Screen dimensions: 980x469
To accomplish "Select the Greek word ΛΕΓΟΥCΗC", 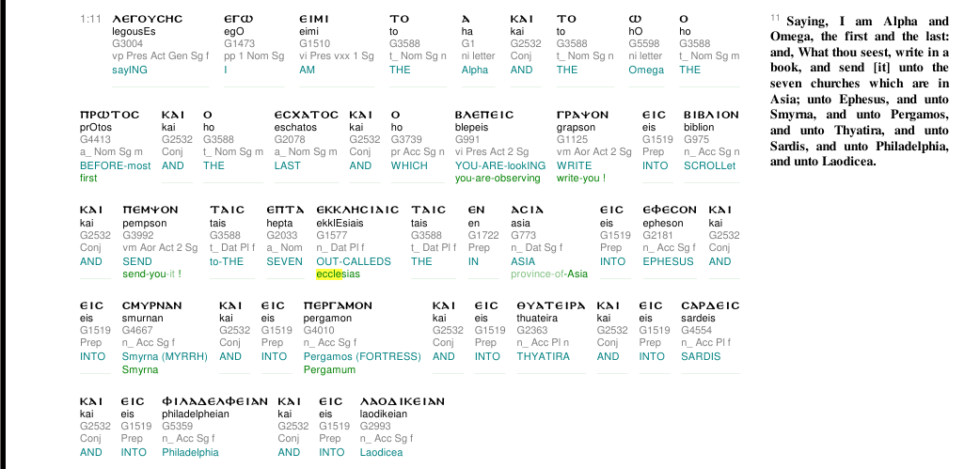I will 148,19.
